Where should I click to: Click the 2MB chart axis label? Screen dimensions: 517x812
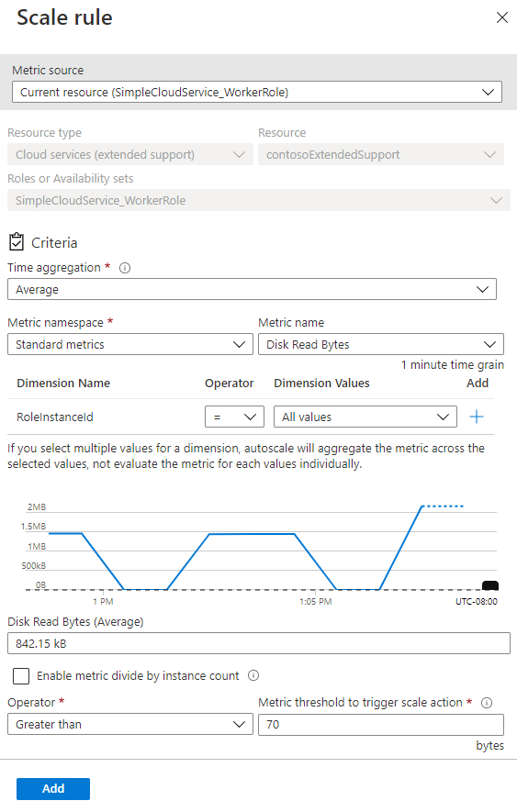pos(37,507)
